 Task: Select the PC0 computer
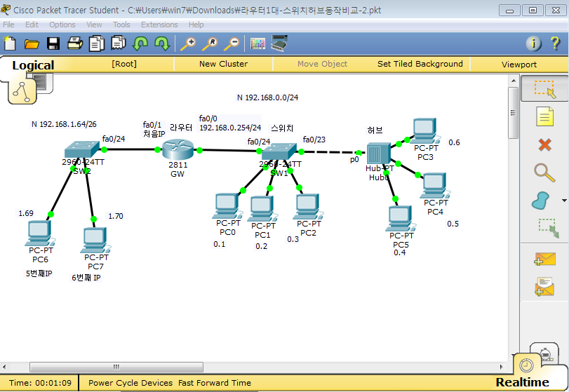click(x=227, y=207)
